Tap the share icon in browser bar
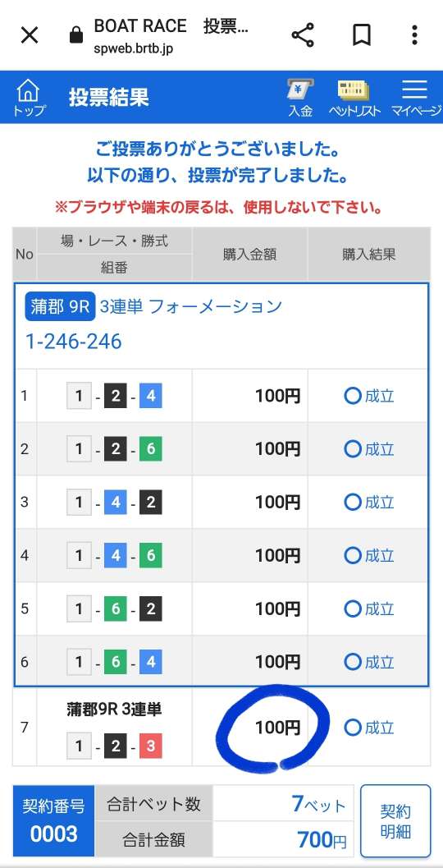The height and width of the screenshot is (868, 443). click(303, 34)
